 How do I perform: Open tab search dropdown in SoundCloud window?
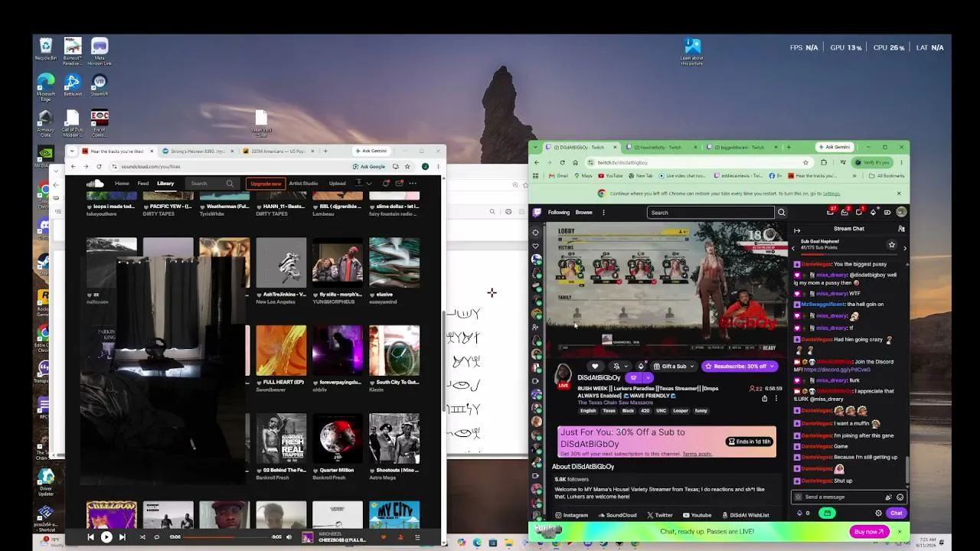[x=70, y=152]
